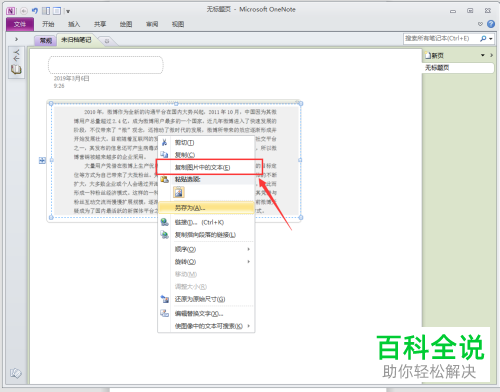500x392 pixels.
Task: Click the OneNote application icon in title bar
Action: tap(11, 11)
